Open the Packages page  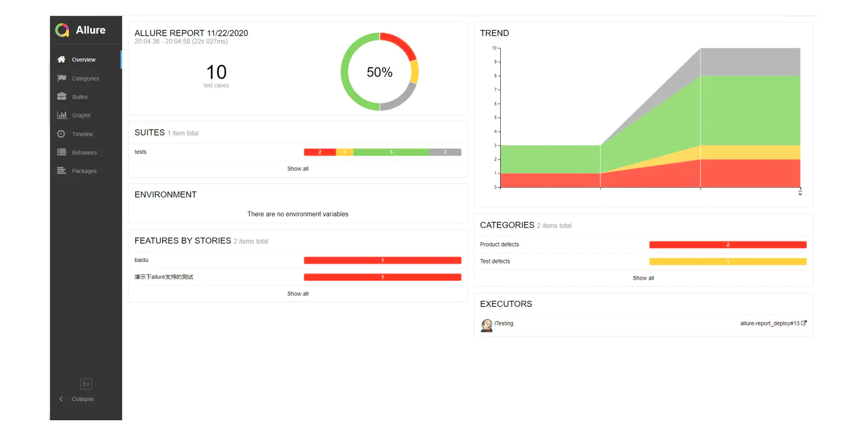coord(86,171)
